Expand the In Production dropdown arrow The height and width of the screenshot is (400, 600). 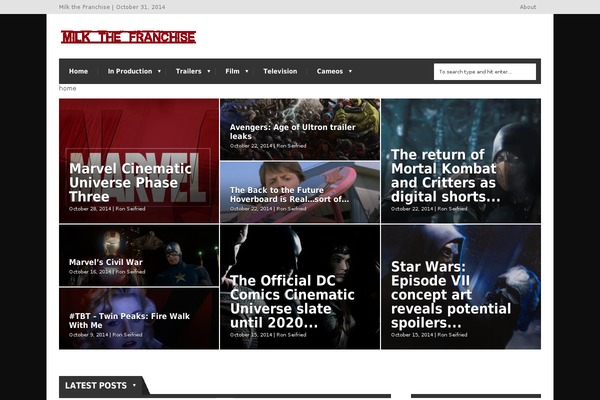(x=159, y=71)
